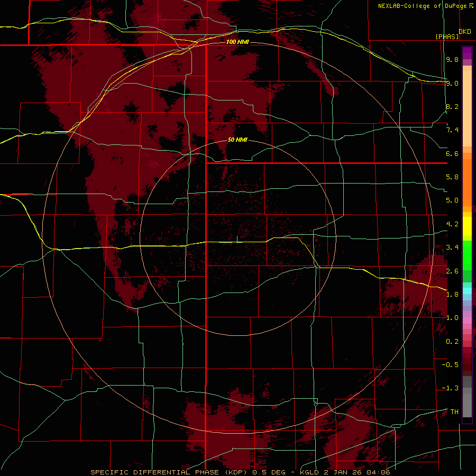The height and width of the screenshot is (476, 476).
Task: Click the DKD product label
Action: click(x=465, y=32)
